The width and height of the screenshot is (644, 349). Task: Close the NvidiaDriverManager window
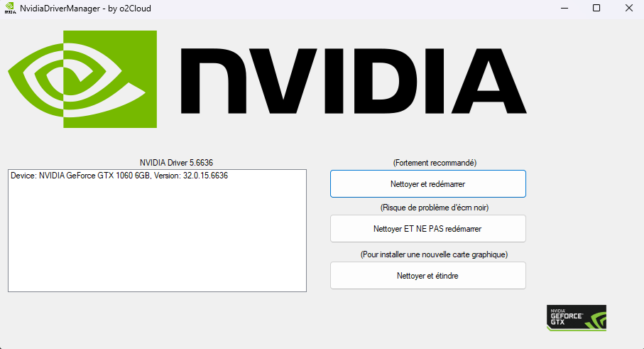pyautogui.click(x=629, y=9)
